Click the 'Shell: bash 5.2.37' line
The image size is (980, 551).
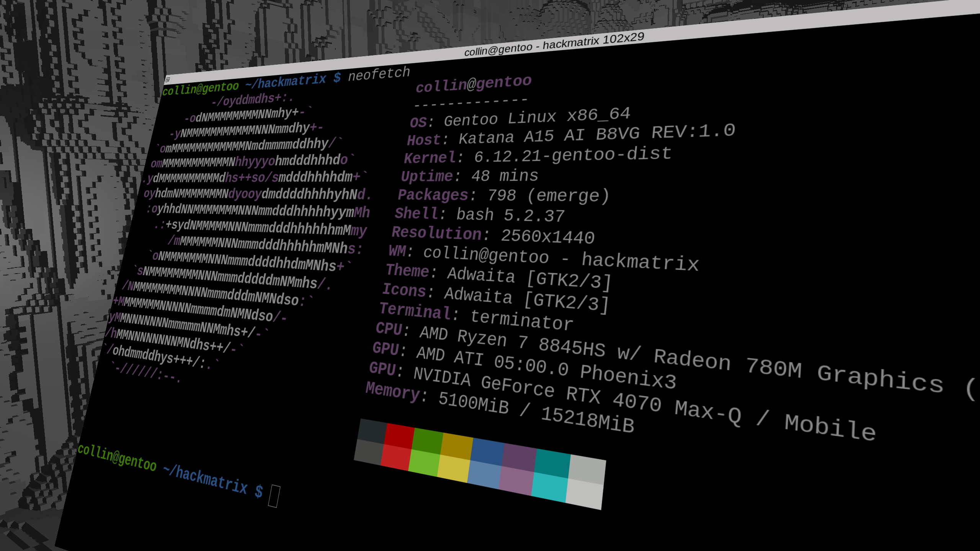click(x=480, y=215)
